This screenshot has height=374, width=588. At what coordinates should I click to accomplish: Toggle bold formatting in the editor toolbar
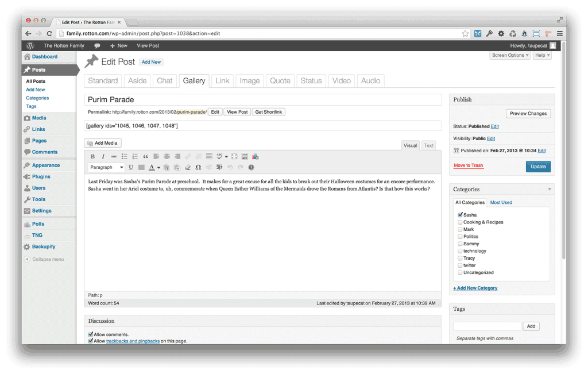[x=93, y=156]
